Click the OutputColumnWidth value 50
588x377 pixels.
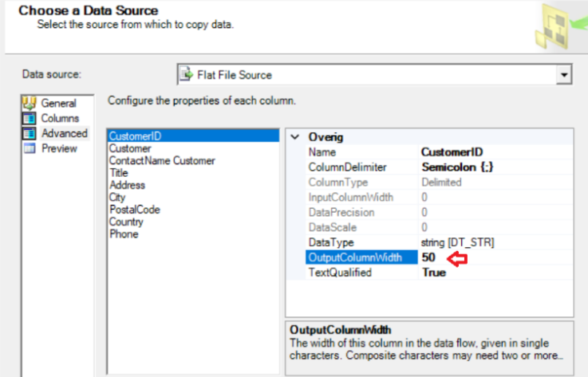428,257
